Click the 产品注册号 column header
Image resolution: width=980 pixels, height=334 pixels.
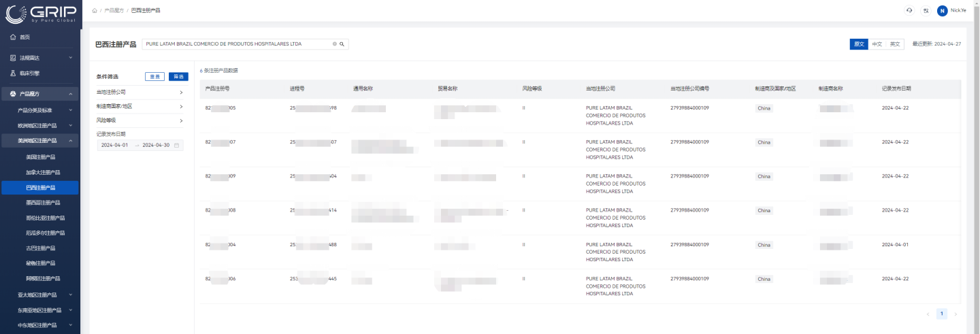point(217,88)
